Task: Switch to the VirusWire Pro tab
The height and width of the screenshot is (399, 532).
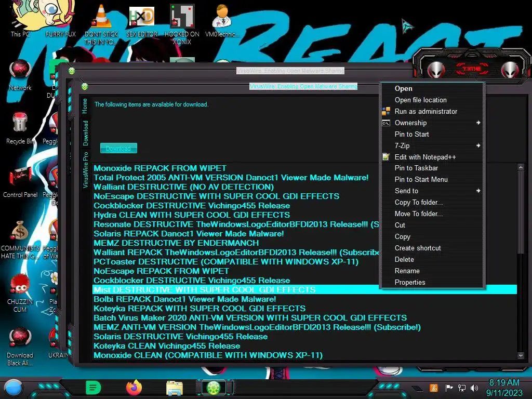Action: point(85,170)
